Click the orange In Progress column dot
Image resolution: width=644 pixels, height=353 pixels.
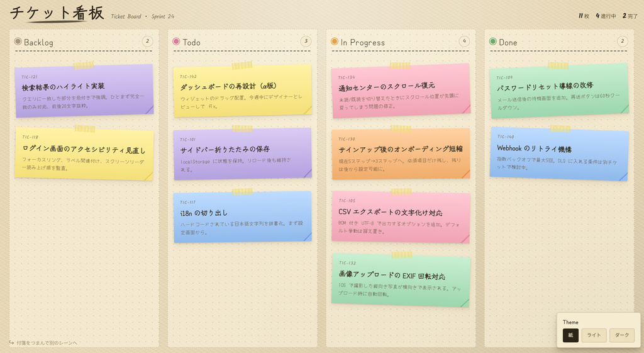click(335, 42)
